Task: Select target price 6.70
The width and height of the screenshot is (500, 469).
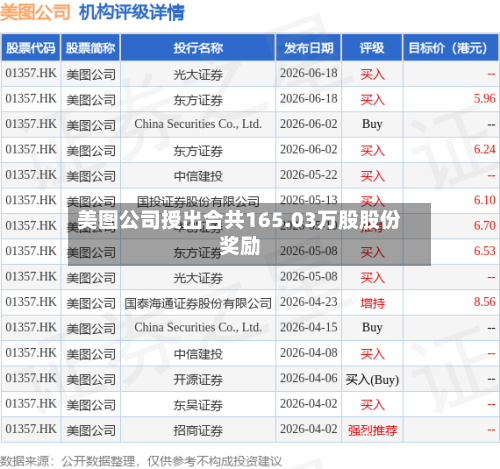Action: coord(485,226)
